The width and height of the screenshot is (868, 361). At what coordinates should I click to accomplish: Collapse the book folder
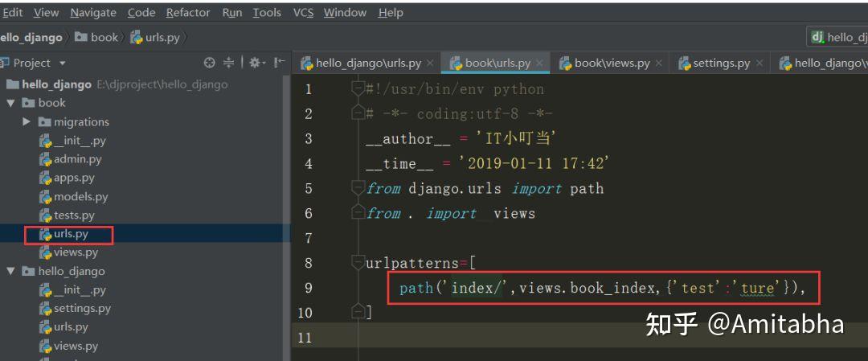click(x=10, y=103)
